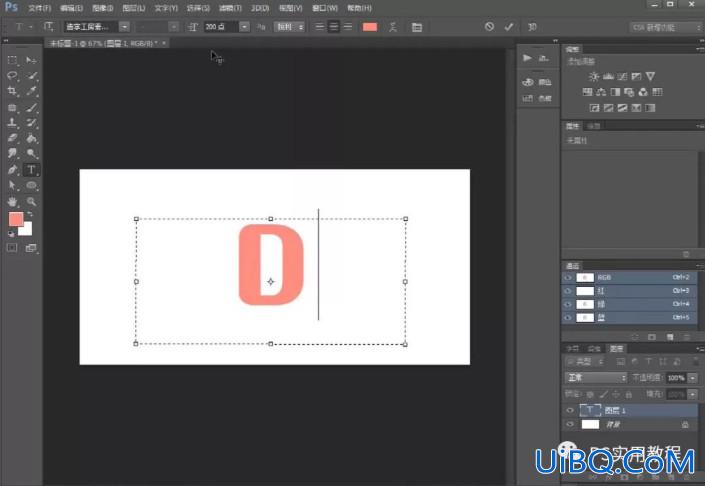Open the layer blend mode 正常 dropdown
The width and height of the screenshot is (705, 486).
596,378
